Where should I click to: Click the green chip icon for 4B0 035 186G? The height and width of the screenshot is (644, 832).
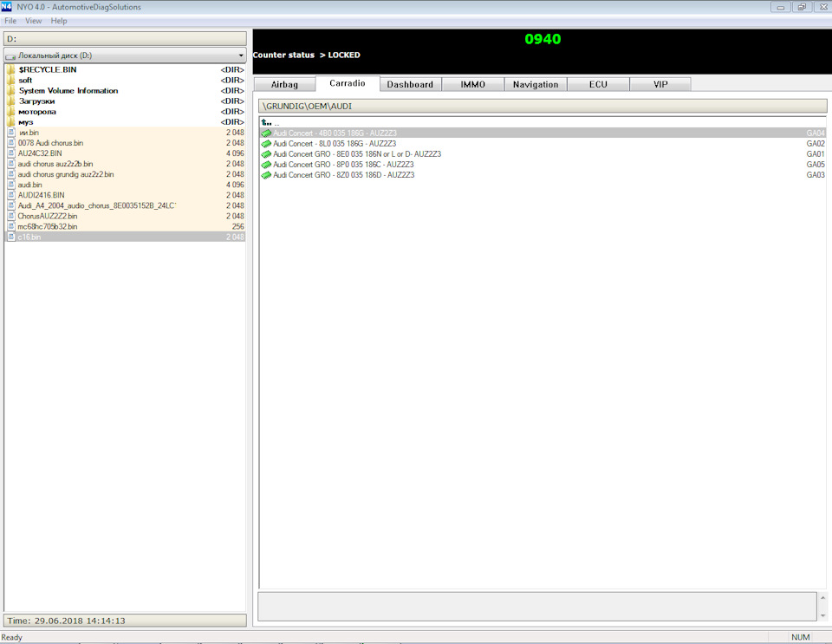point(266,133)
